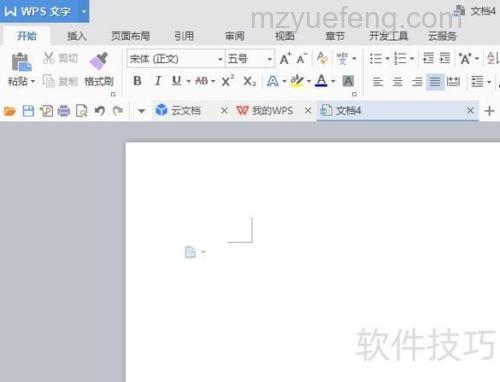Click the open folder icon

tap(10, 111)
